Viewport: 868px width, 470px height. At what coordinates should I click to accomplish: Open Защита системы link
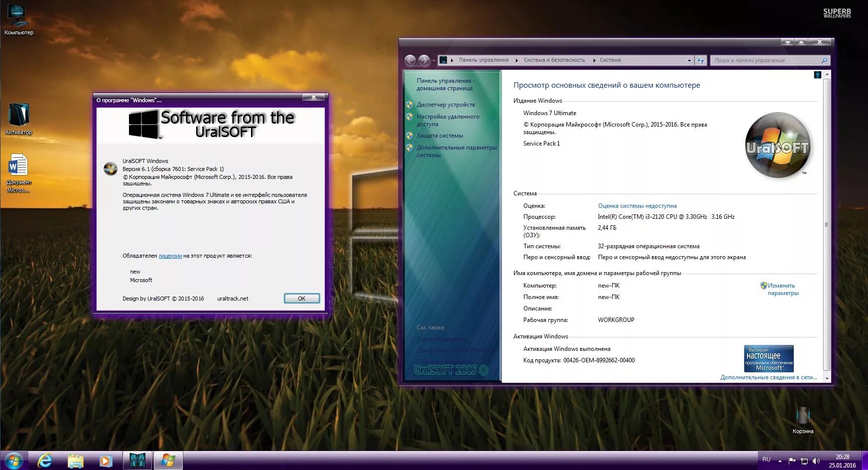tap(440, 136)
